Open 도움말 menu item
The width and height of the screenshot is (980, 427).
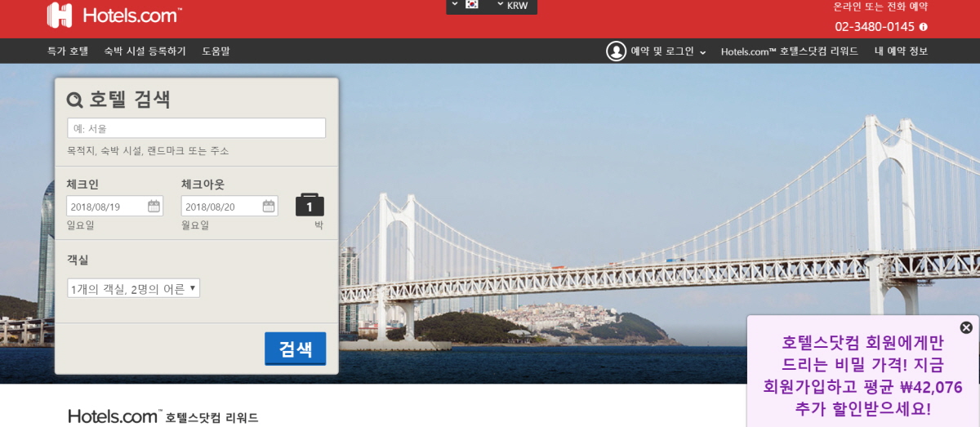pos(216,51)
